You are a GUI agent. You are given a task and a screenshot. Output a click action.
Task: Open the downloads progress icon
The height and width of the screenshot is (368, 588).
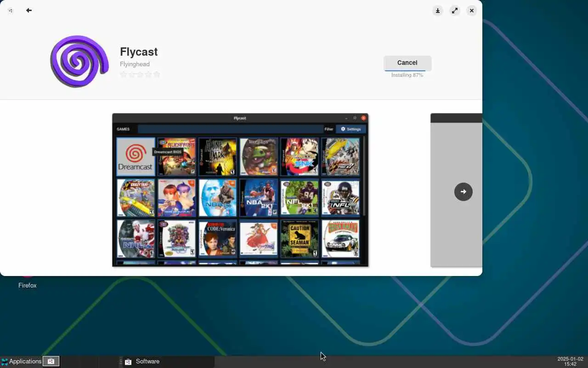click(x=437, y=11)
